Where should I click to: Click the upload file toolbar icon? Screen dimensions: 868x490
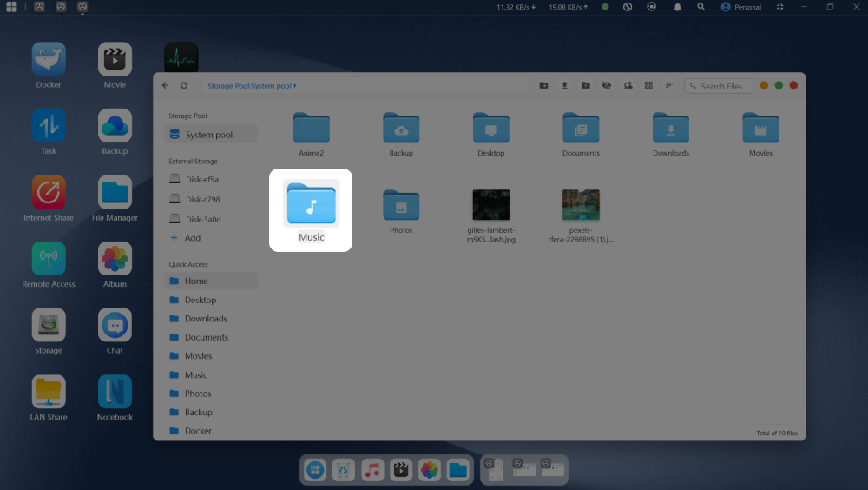pos(564,85)
